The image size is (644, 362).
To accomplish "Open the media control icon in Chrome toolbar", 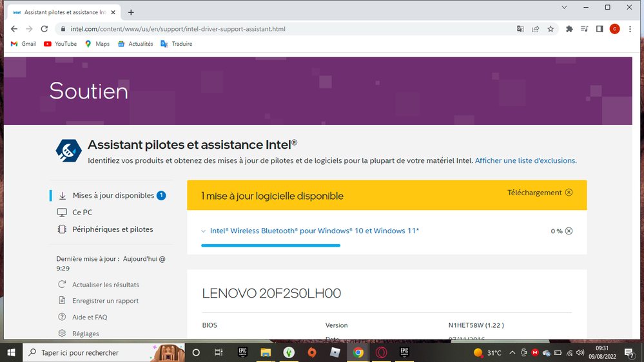I will click(585, 29).
